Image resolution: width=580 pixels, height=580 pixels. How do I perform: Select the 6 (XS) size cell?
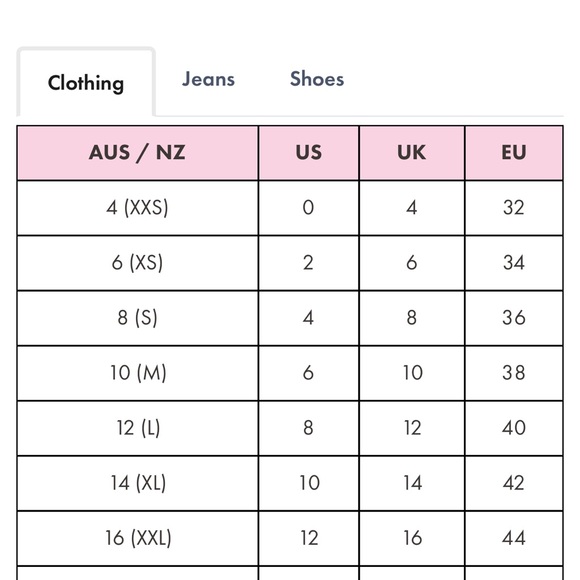(x=138, y=263)
